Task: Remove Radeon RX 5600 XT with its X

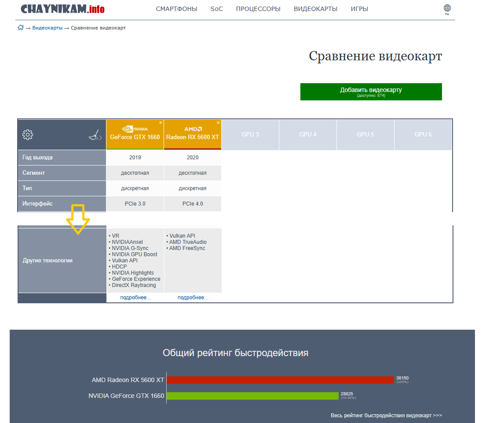Action: [x=218, y=122]
